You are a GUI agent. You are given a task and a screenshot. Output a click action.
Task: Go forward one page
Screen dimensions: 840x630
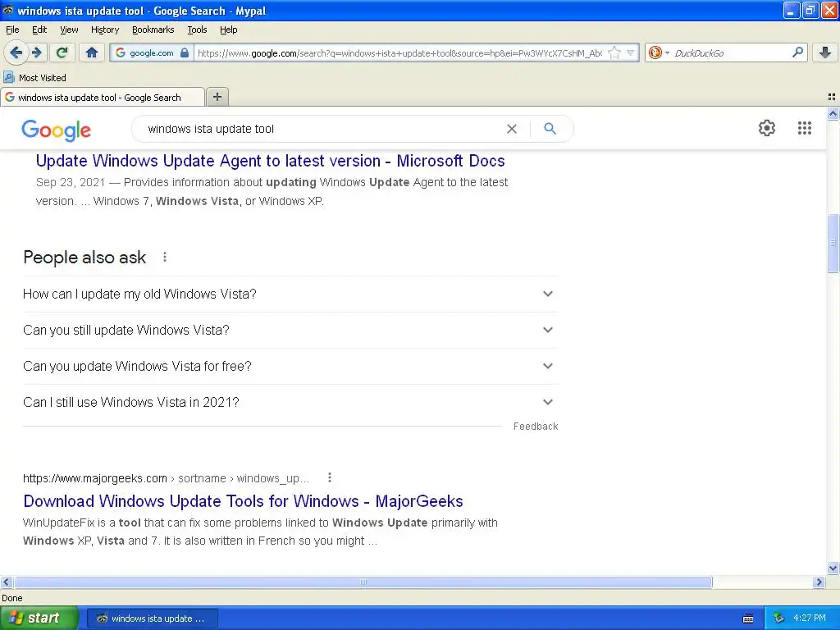coord(37,52)
